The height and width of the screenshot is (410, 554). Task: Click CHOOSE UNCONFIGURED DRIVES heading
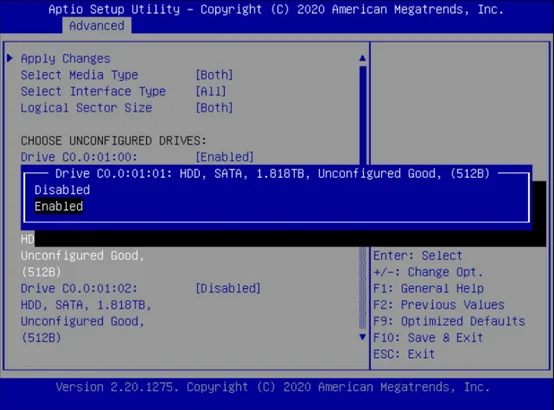pyautogui.click(x=114, y=141)
